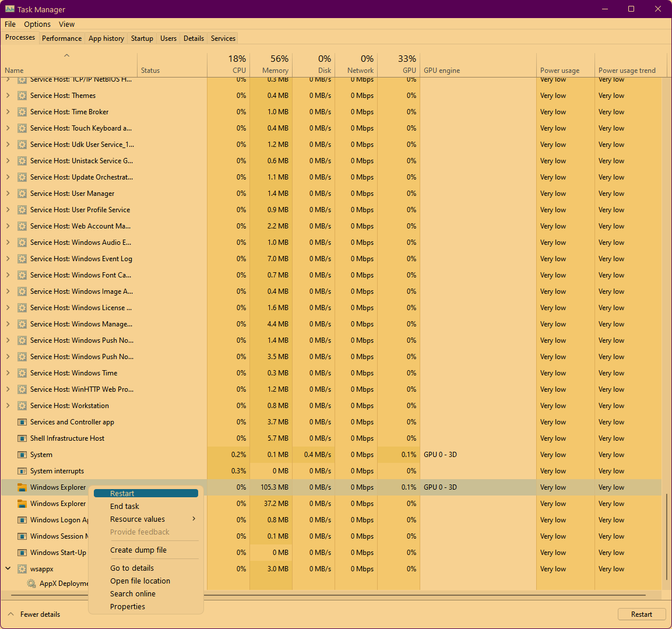
Task: Click the highlighted Windows Explorer folder icon
Action: [22, 487]
